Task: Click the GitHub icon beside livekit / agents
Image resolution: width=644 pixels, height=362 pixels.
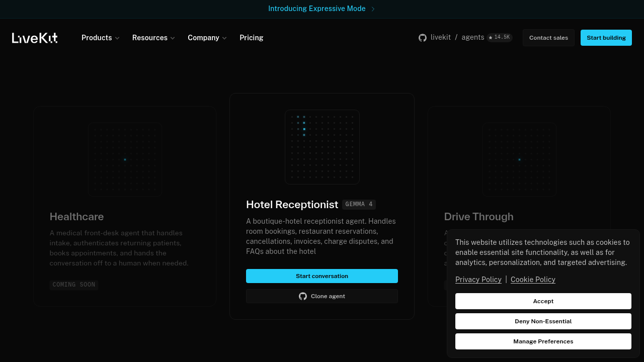Action: [423, 38]
